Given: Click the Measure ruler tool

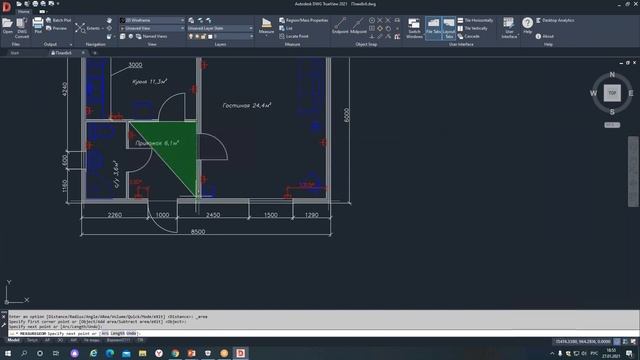Looking at the screenshot, I should 267,23.
